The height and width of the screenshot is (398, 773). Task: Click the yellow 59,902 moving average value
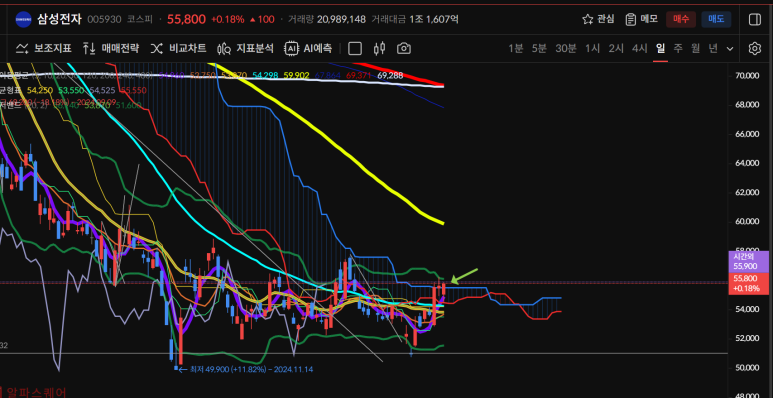click(x=297, y=75)
